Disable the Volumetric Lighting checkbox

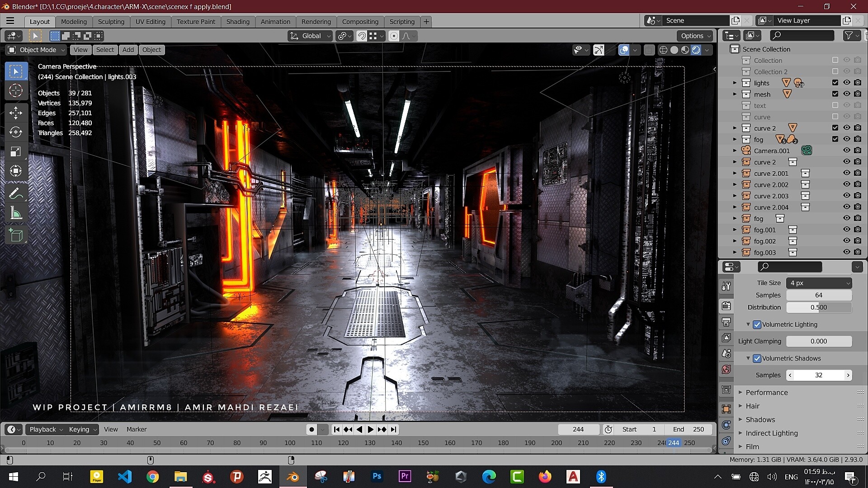(757, 324)
